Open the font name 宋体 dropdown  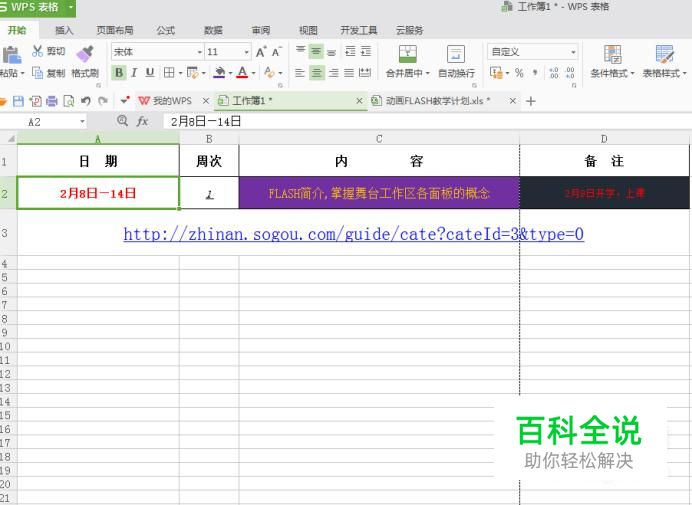click(199, 52)
